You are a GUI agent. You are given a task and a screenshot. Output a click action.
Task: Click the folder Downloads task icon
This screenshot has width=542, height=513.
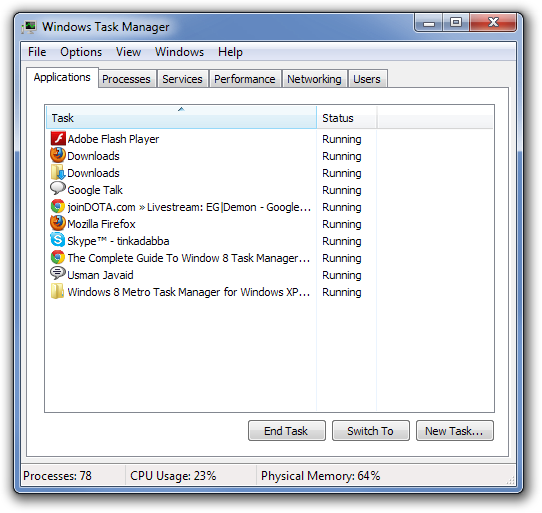coord(58,172)
